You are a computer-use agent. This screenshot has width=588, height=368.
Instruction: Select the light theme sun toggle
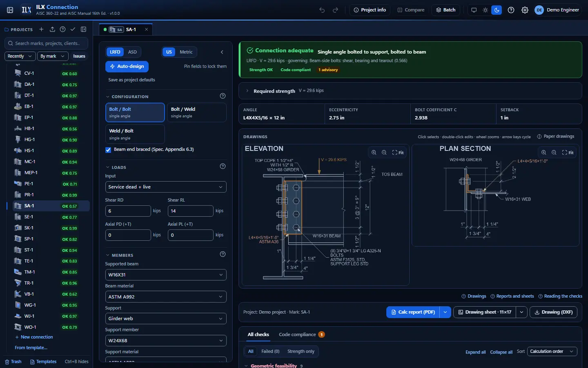(x=485, y=10)
